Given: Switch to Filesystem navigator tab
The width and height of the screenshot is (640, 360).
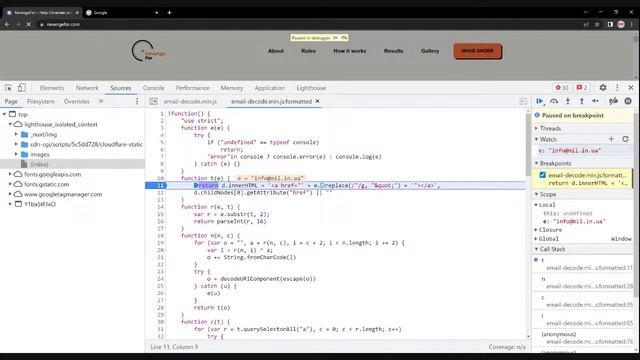Looking at the screenshot, I should click(40, 101).
